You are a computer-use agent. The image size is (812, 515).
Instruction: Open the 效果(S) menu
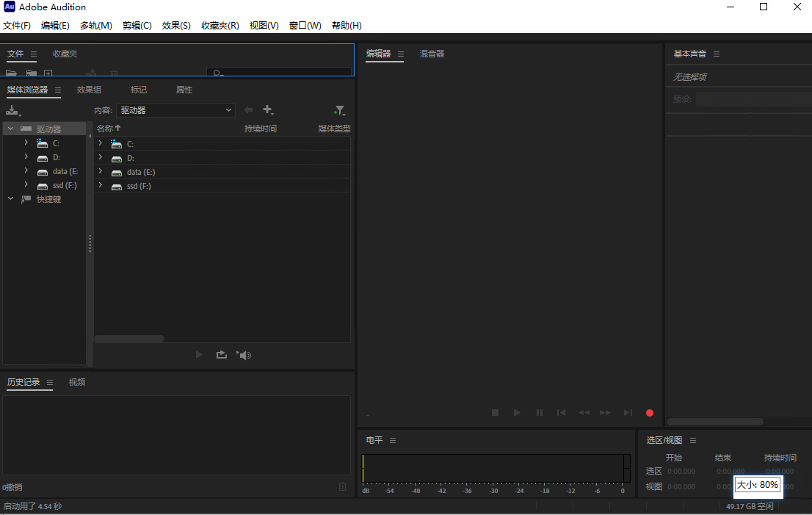pyautogui.click(x=175, y=25)
